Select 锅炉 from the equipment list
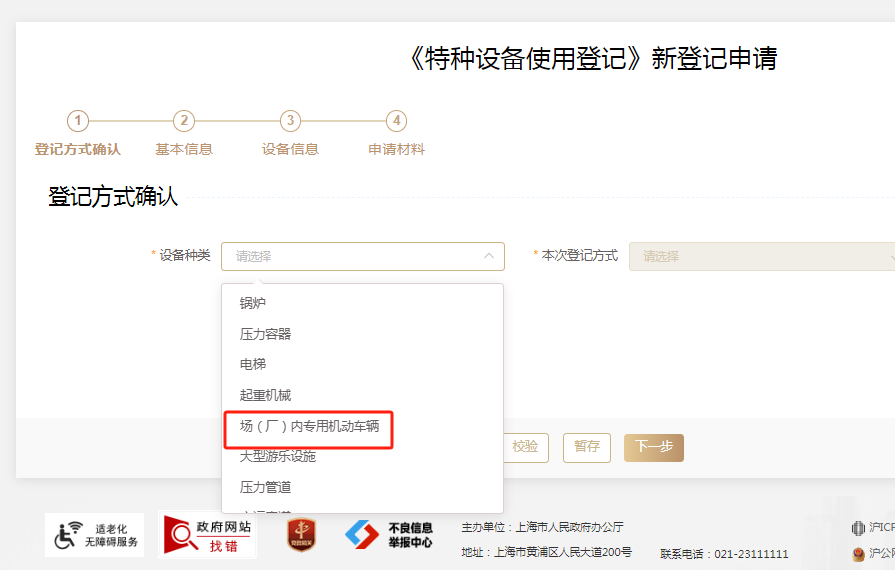This screenshot has width=895, height=570. click(253, 303)
